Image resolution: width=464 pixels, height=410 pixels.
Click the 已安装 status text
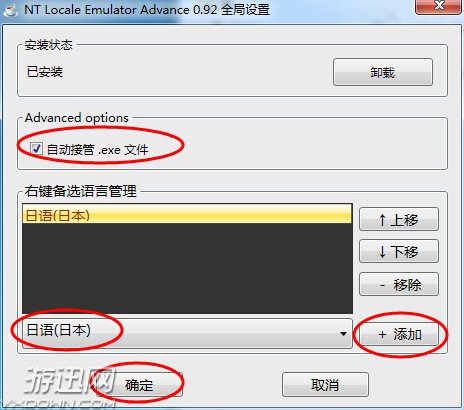(x=45, y=71)
